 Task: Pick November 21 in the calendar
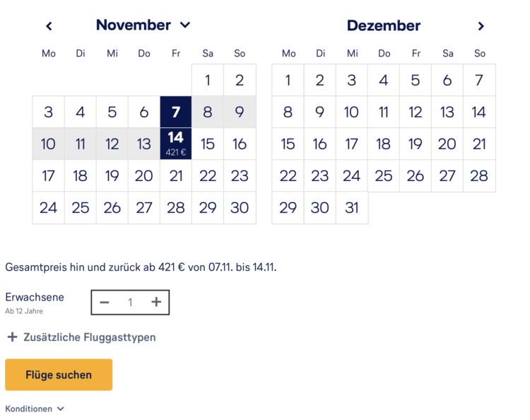(x=176, y=176)
